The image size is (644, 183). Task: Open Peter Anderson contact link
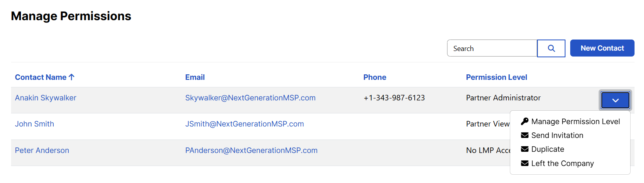(42, 150)
